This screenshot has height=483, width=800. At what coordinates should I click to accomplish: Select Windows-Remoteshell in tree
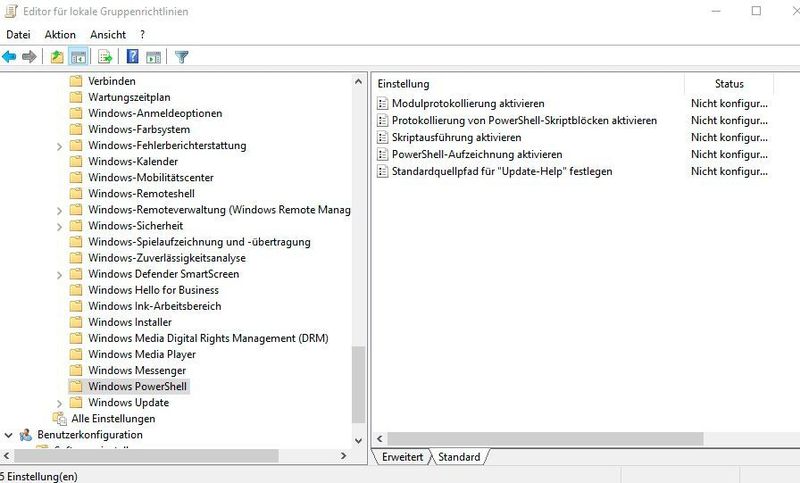pyautogui.click(x=141, y=193)
